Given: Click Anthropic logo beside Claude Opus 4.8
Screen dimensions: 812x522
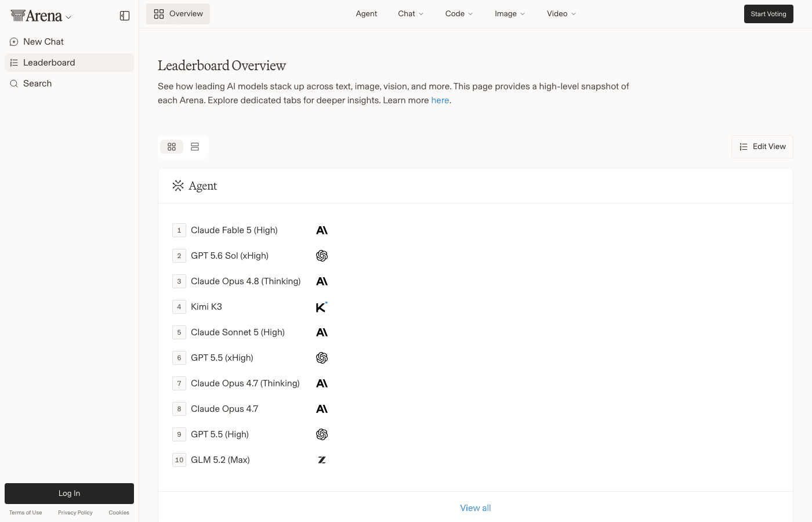Looking at the screenshot, I should [322, 281].
